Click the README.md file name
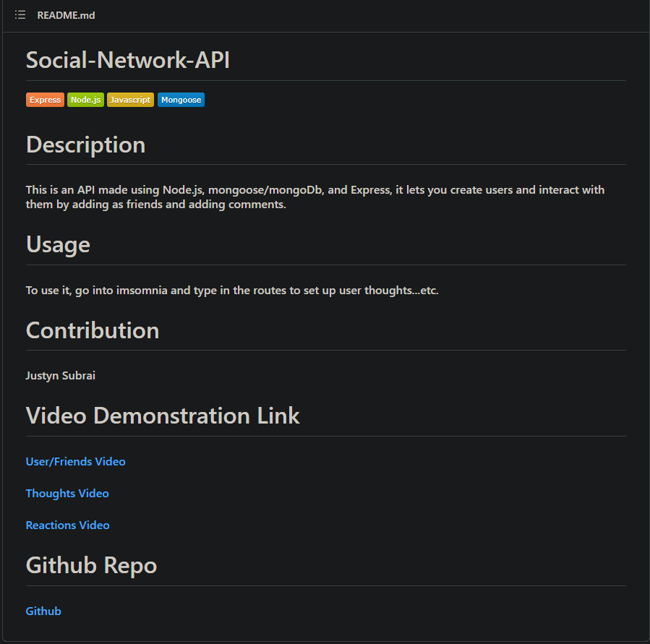Viewport: 650px width, 644px height. [66, 15]
